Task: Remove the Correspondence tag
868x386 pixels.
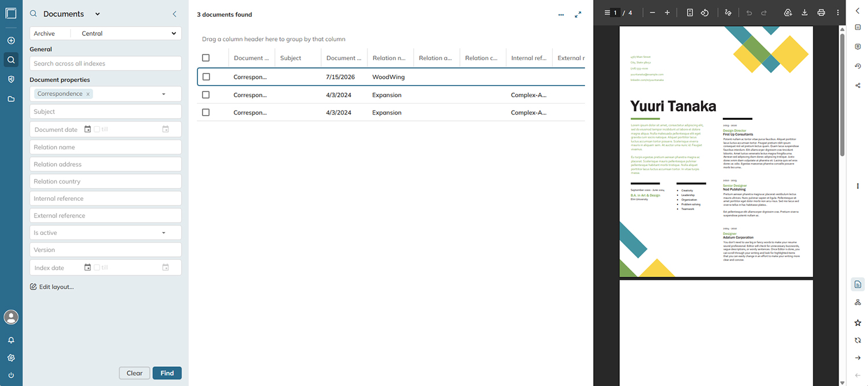Action: [x=88, y=94]
